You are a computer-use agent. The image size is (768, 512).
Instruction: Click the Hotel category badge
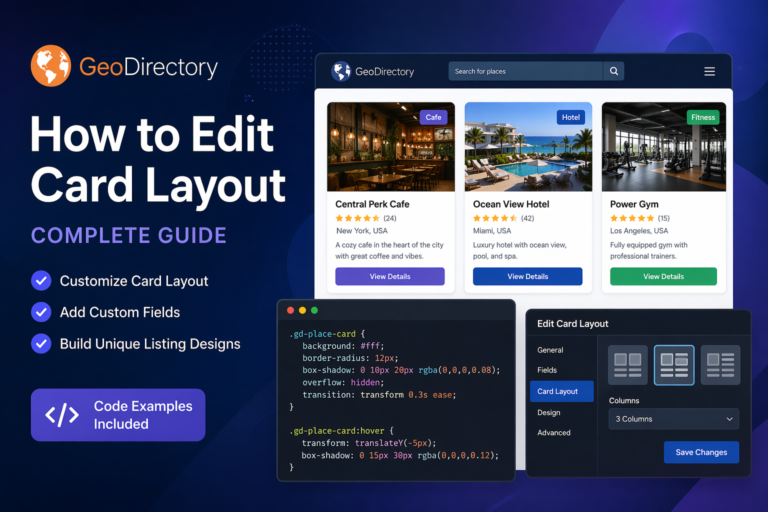click(x=571, y=117)
